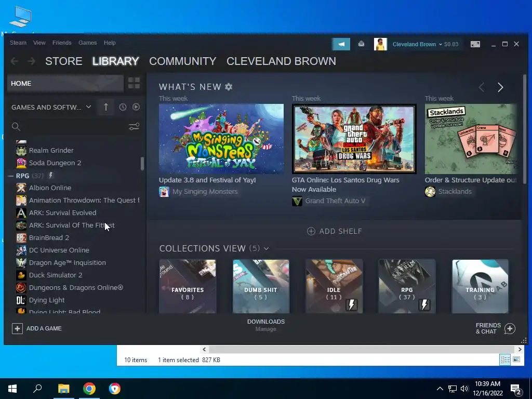Open the IDLE collection tile
Image resolution: width=532 pixels, height=399 pixels.
click(x=334, y=286)
